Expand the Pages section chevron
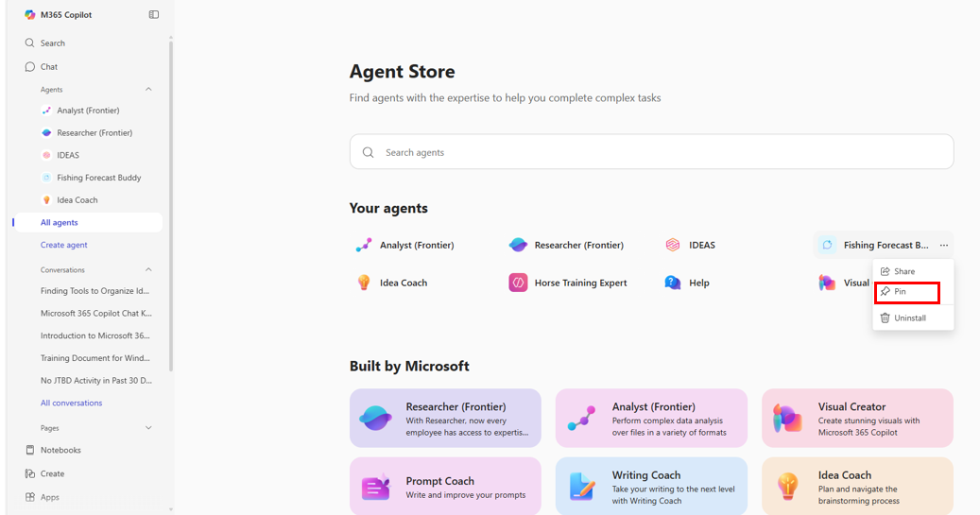 [148, 428]
